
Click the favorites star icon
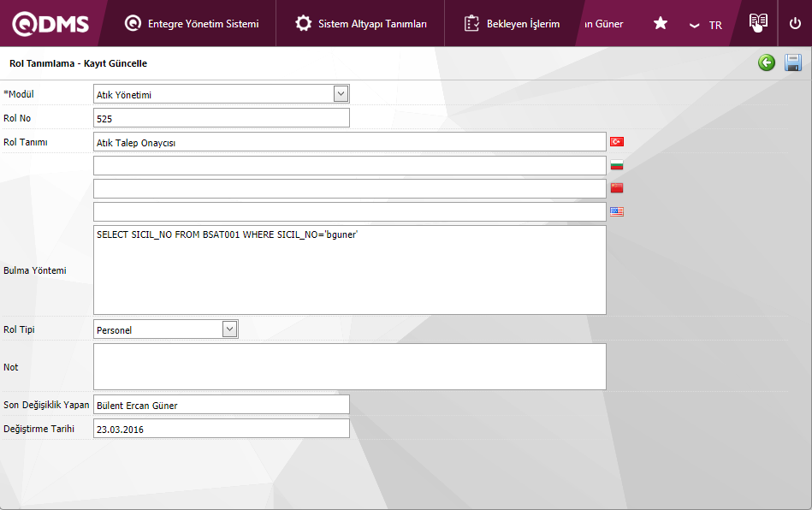[661, 24]
